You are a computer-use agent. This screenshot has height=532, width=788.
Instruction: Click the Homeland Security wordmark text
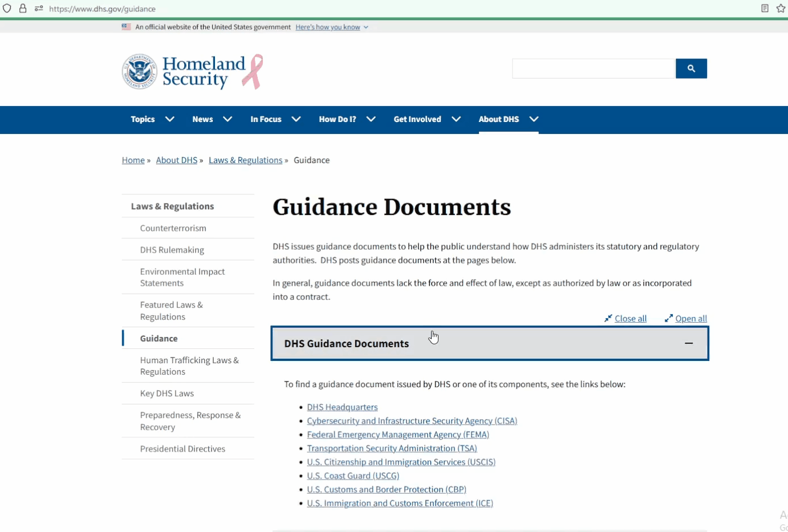tap(204, 72)
